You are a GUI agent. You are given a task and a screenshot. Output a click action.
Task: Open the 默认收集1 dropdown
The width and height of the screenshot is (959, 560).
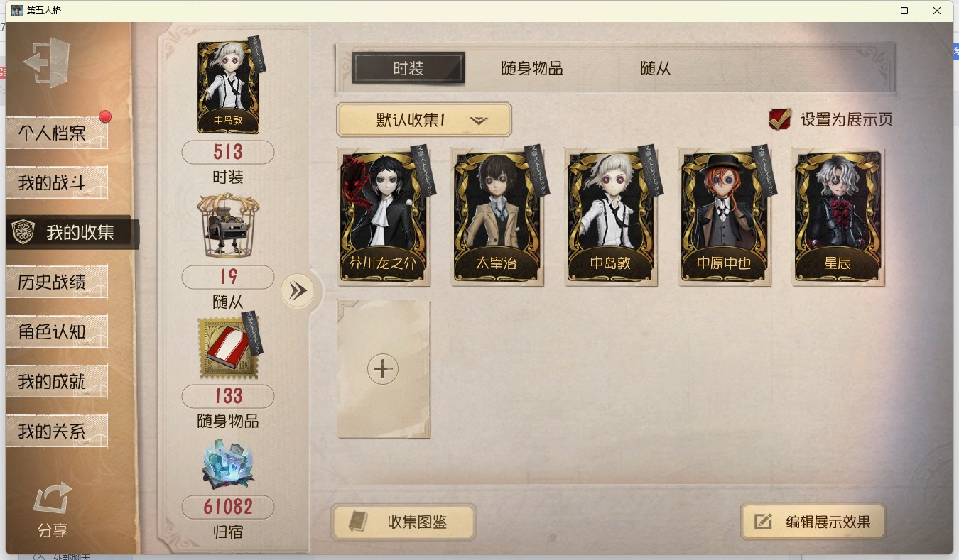(424, 120)
